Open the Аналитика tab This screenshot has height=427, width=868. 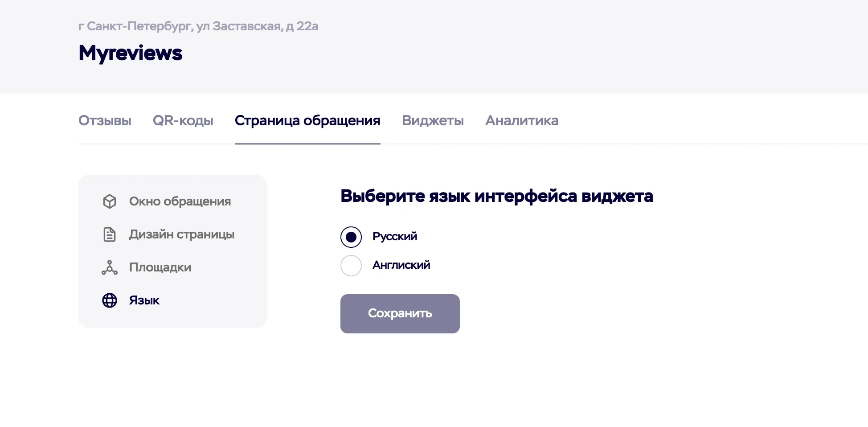pyautogui.click(x=522, y=121)
